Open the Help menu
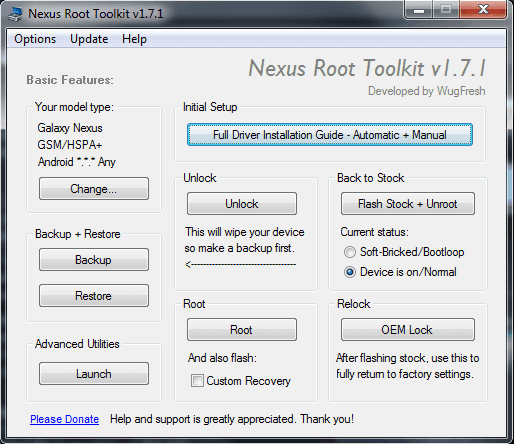 134,39
